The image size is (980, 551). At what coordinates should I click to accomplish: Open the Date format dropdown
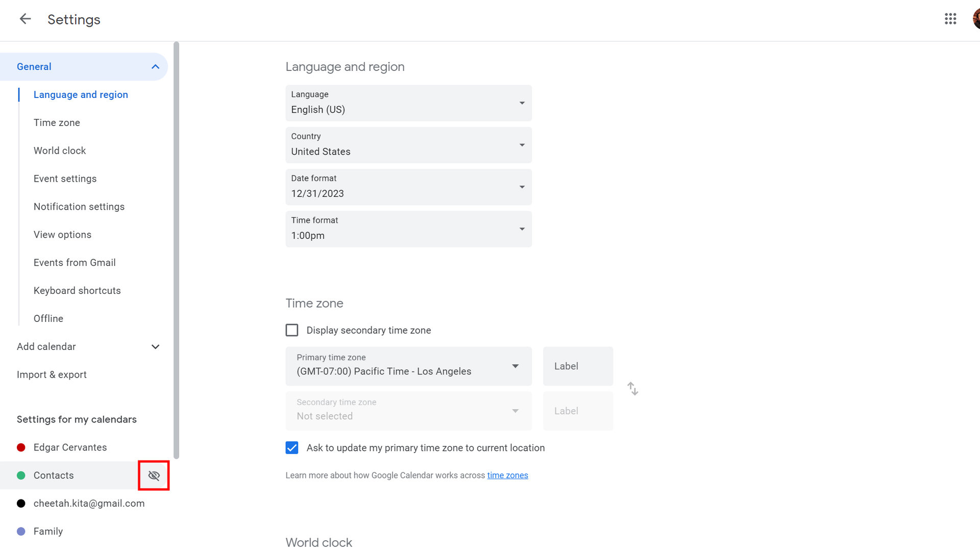tap(408, 187)
